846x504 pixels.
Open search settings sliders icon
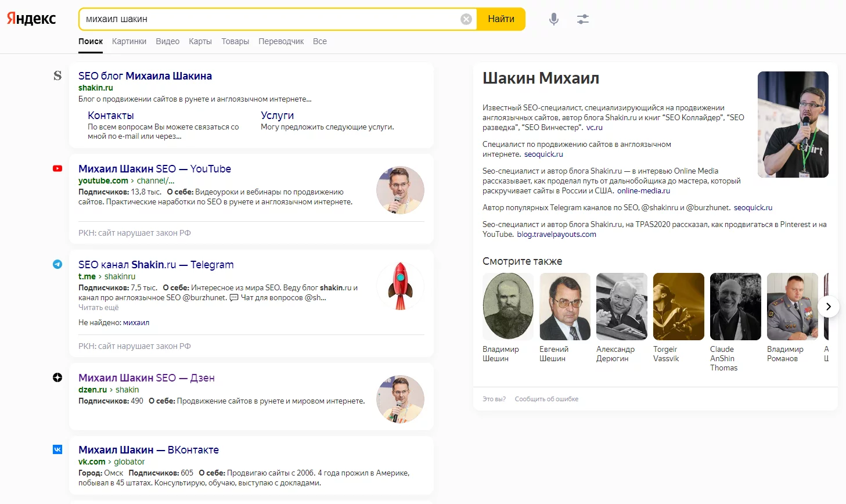[583, 19]
